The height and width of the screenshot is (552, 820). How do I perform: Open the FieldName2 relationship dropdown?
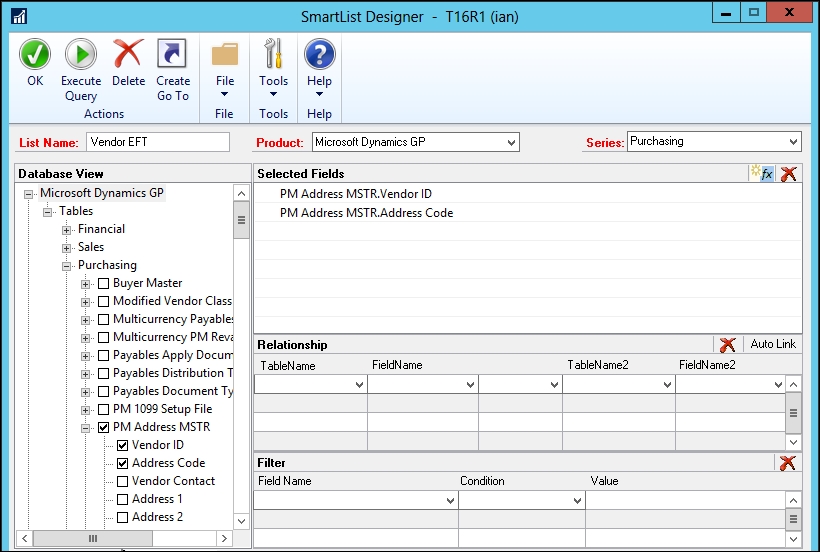point(778,385)
